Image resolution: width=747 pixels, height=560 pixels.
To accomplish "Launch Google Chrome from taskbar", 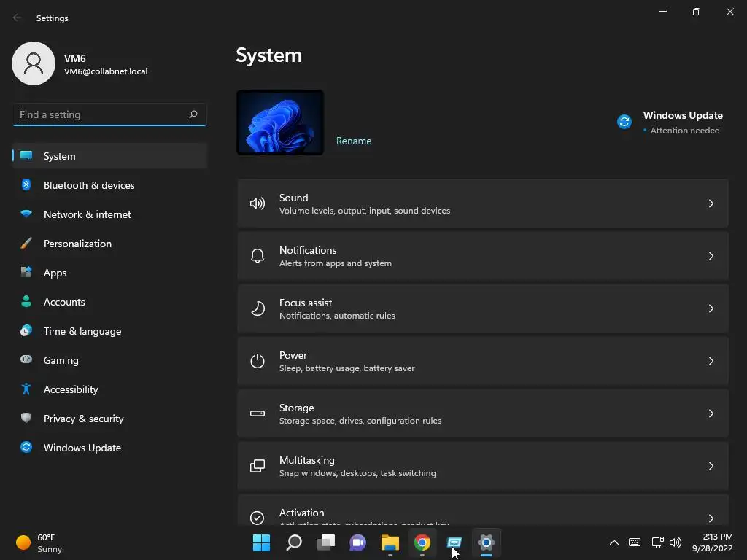I will click(x=422, y=542).
